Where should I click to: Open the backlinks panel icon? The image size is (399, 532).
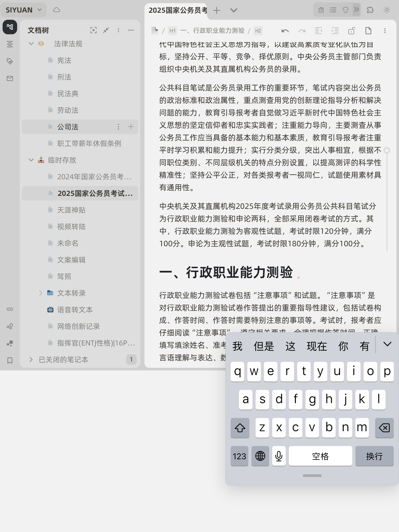[10, 309]
